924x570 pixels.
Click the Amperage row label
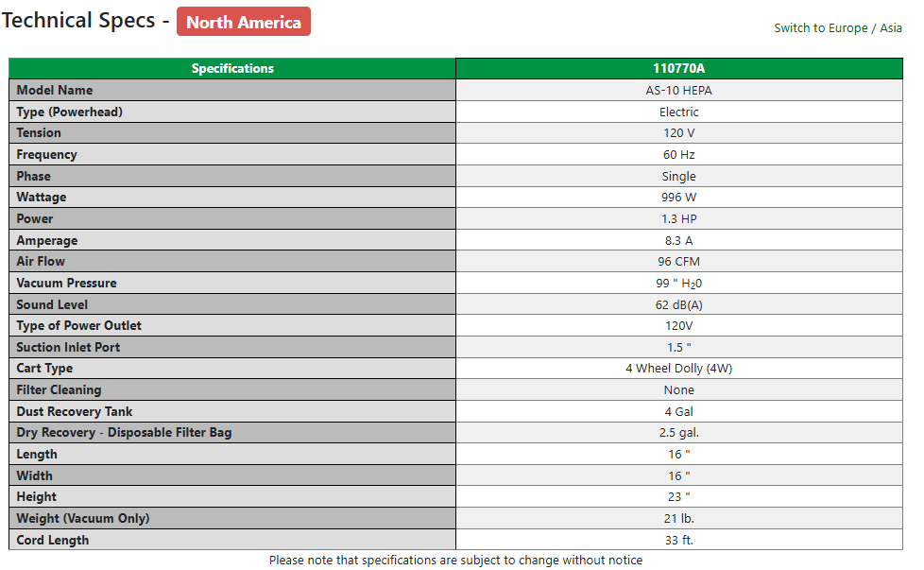point(47,240)
